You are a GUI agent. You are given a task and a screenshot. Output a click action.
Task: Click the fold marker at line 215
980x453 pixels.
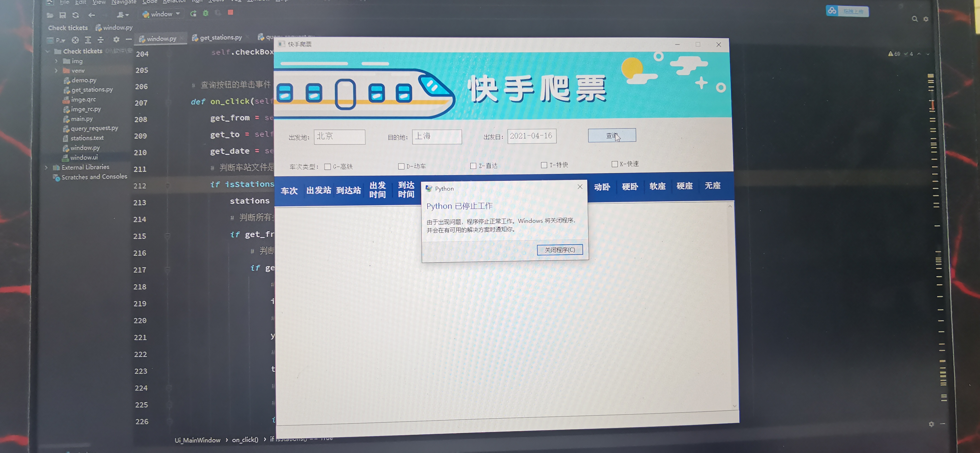click(x=167, y=236)
